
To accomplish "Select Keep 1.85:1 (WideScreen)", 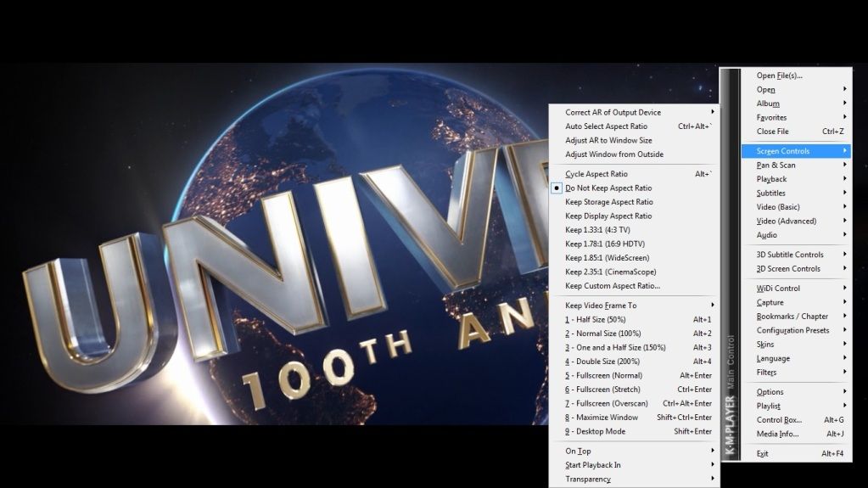I will 634,257.
